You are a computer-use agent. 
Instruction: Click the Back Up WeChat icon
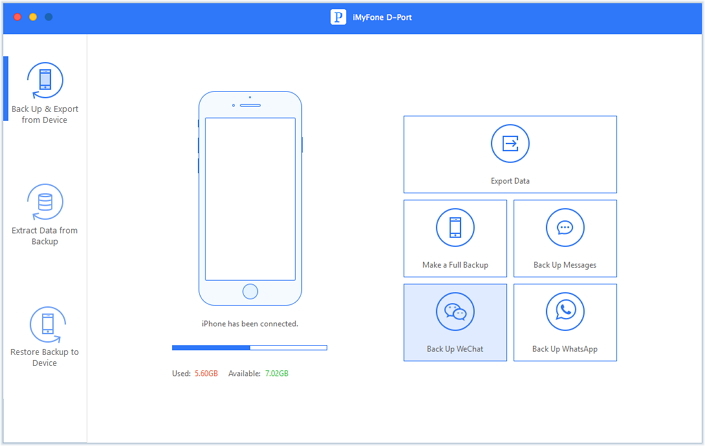455,311
